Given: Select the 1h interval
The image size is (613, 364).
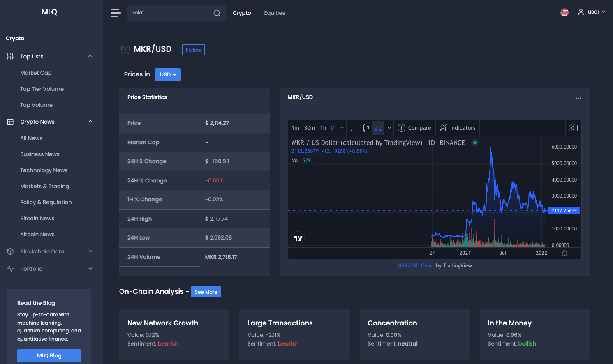Looking at the screenshot, I should click(323, 128).
